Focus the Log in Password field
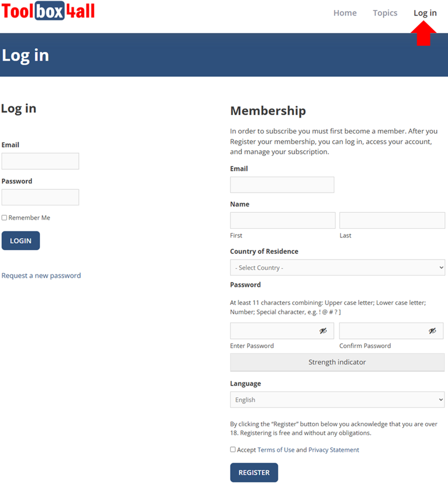 (x=40, y=197)
